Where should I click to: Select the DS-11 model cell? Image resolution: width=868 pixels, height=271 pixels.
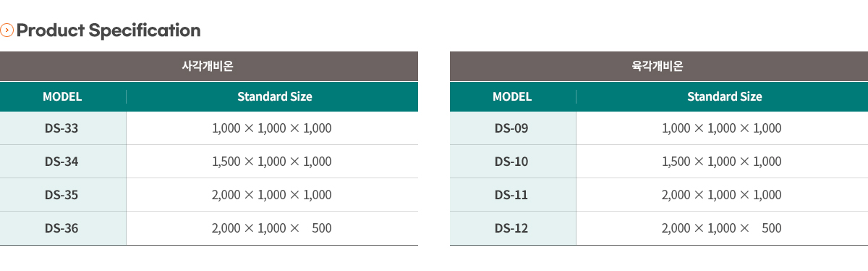(513, 195)
